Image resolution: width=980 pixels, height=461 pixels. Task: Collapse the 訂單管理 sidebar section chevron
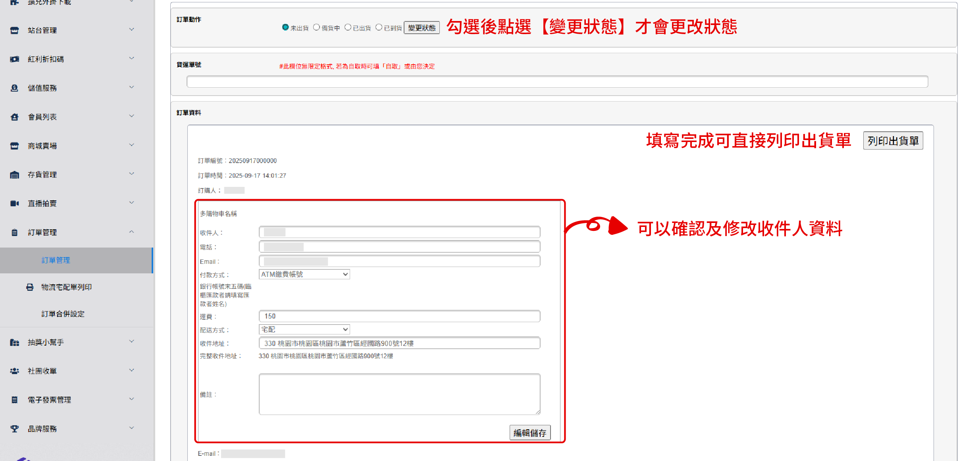tap(131, 232)
